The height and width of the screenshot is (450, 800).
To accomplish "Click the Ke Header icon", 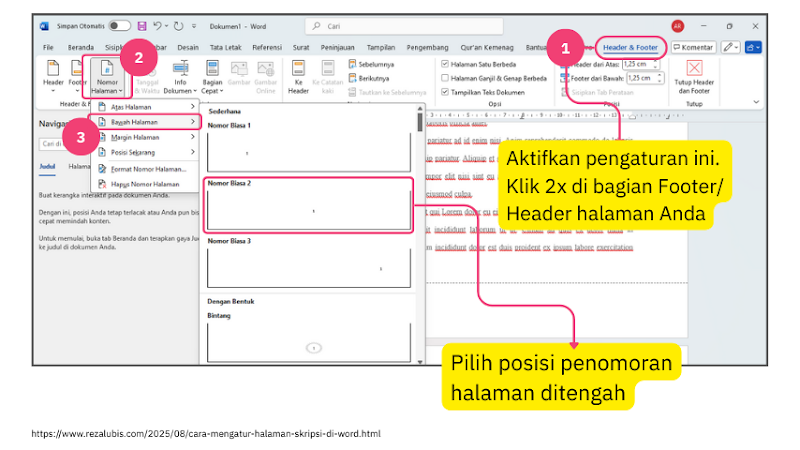I will 298,68.
